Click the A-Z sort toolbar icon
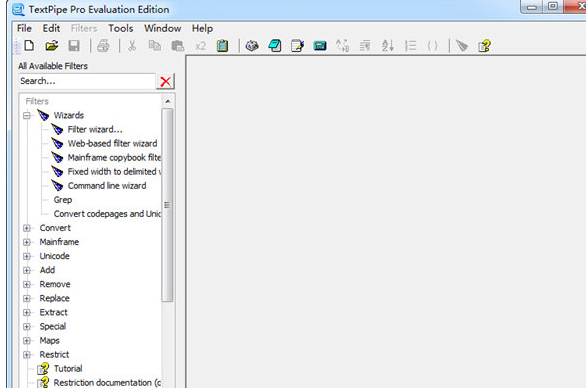Screen dimensions: 586x388 tap(388, 46)
